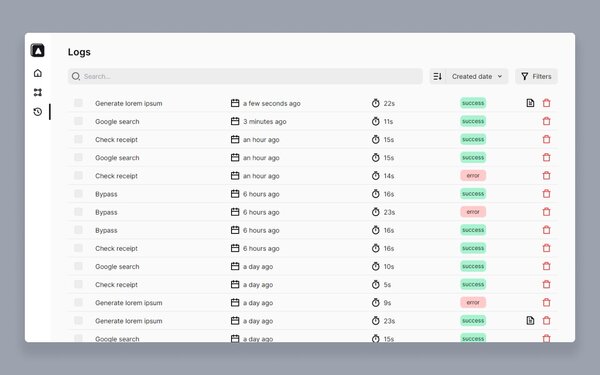The width and height of the screenshot is (600, 375).
Task: Delete the Check receipt log with 14s error
Action: pyautogui.click(x=546, y=176)
